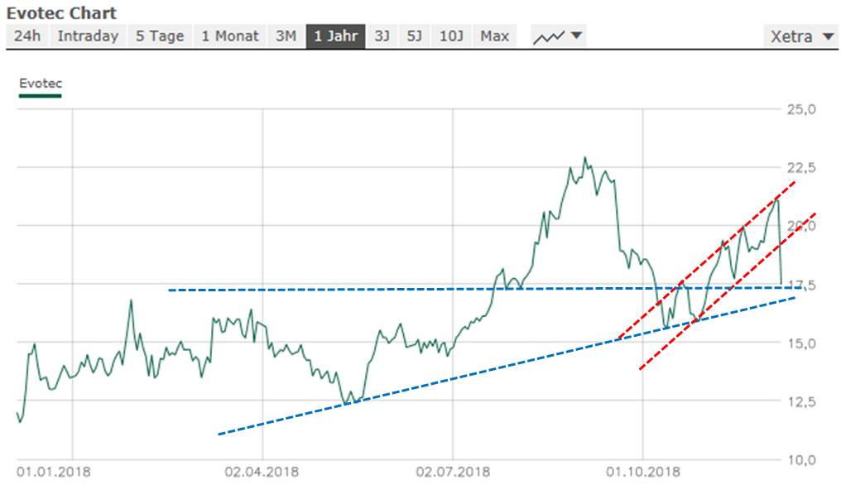
Task: Click the Evotec Chart heading
Action: tap(62, 14)
